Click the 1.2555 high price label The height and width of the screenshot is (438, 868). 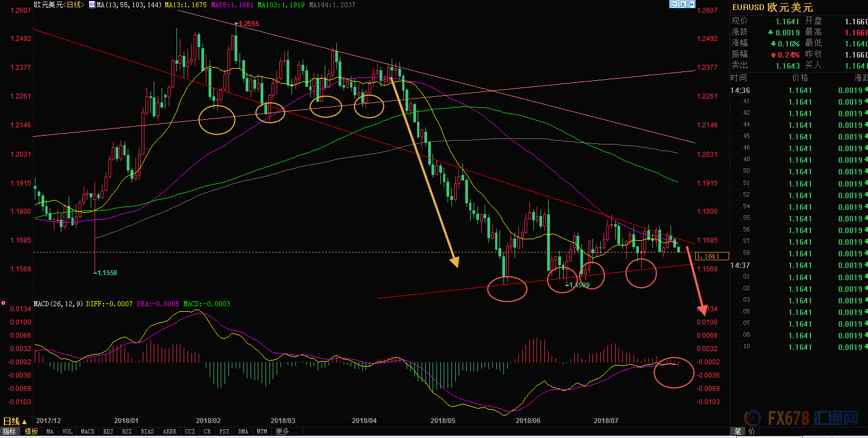pos(249,24)
